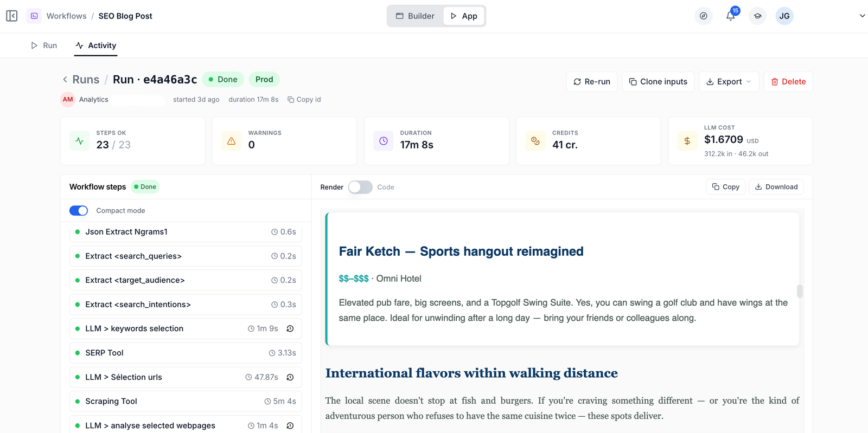Open the graduation cap learning icon
868x433 pixels.
click(x=757, y=16)
